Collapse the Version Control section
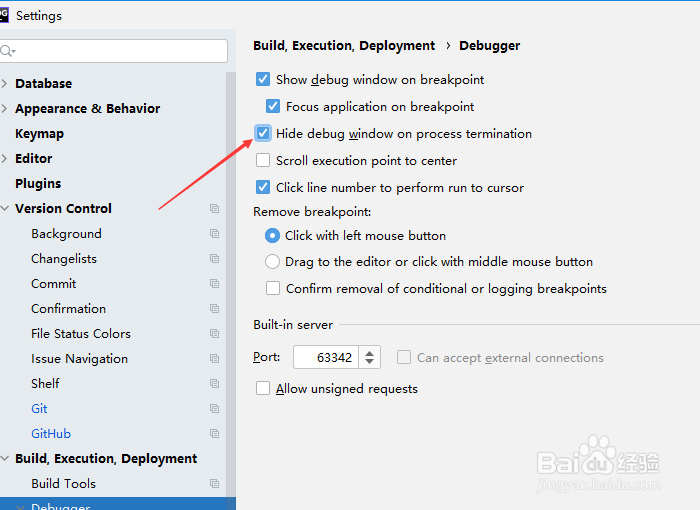 [4, 209]
